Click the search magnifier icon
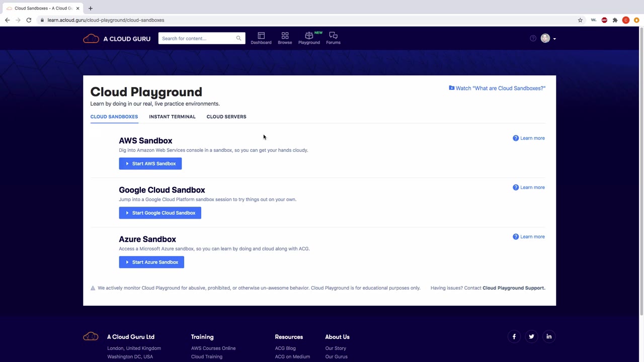Screen dimensions: 644x362 [238, 38]
